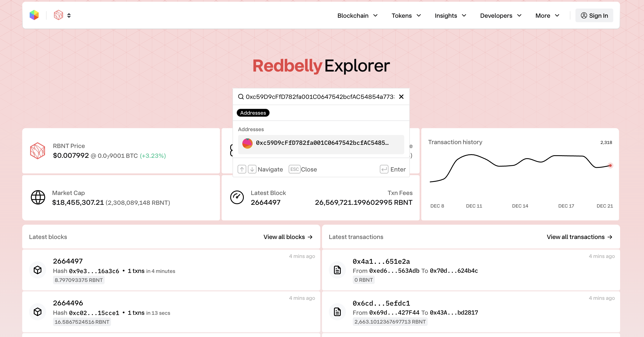The image size is (644, 337).
Task: Click the Market Cap globe icon
Action: pyautogui.click(x=38, y=198)
